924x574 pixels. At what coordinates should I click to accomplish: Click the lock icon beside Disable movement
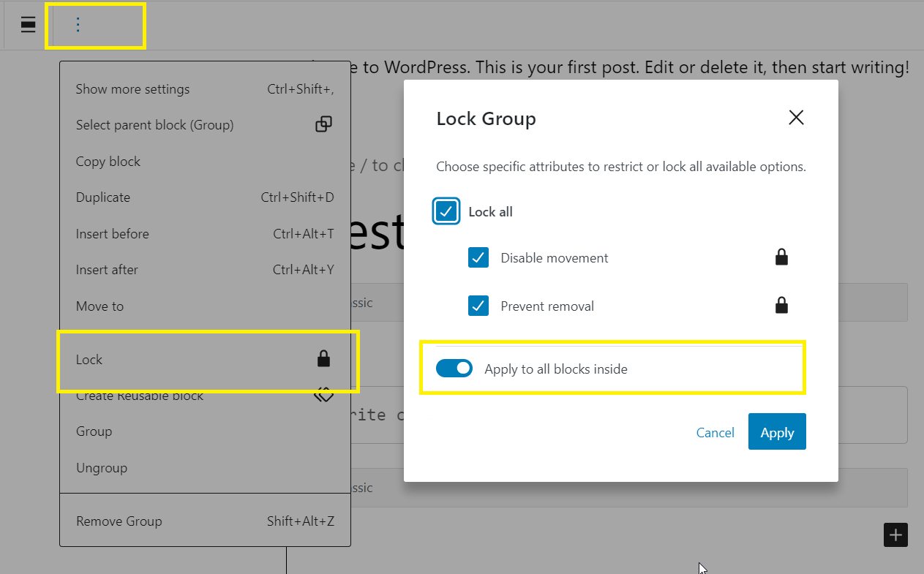coord(781,257)
